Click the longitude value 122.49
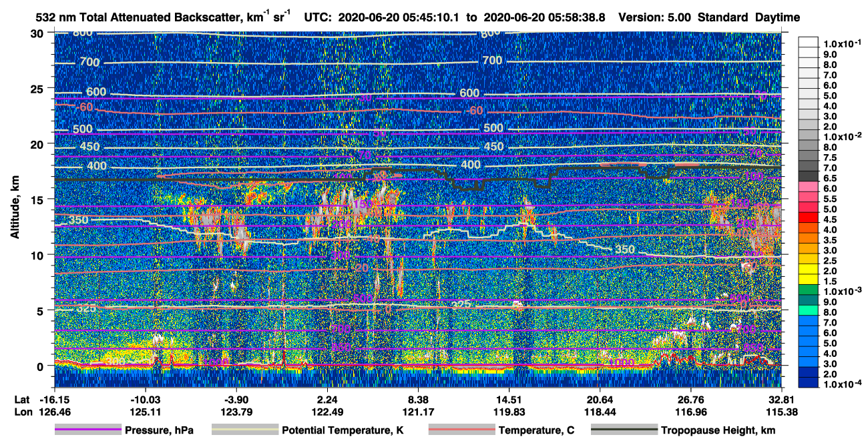This screenshot has width=868, height=445. (x=327, y=411)
